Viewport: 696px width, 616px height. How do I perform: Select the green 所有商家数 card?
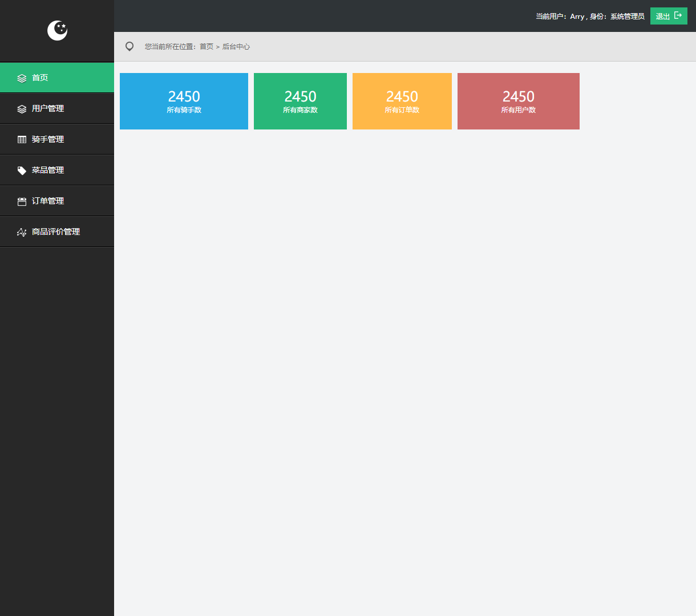(300, 101)
